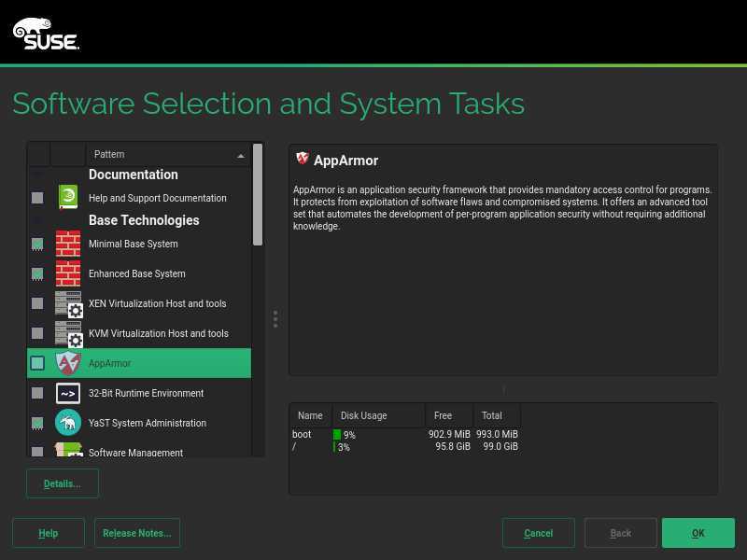This screenshot has width=747, height=560.
Task: Click the boot disk usage bar
Action: pos(337,434)
